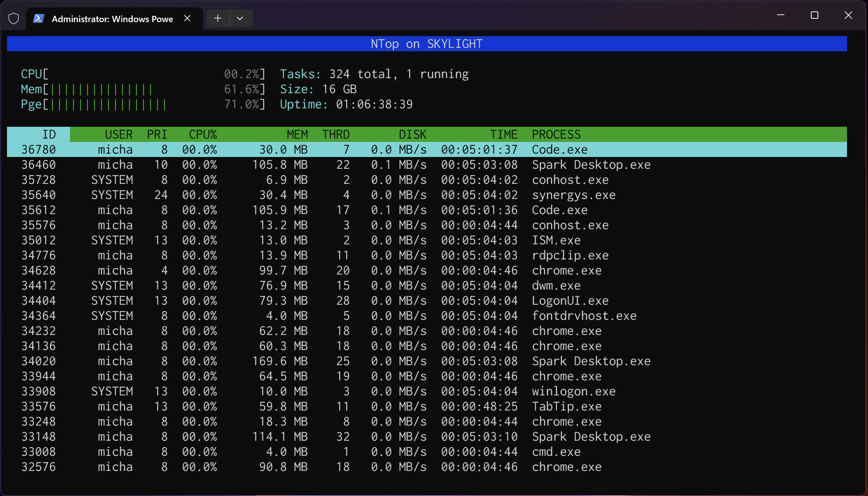Viewport: 868px width, 496px height.
Task: Maximize the terminal window
Action: pos(815,15)
